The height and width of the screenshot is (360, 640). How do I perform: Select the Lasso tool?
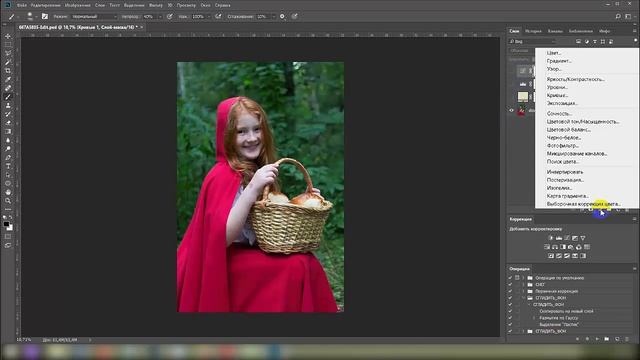tap(8, 53)
